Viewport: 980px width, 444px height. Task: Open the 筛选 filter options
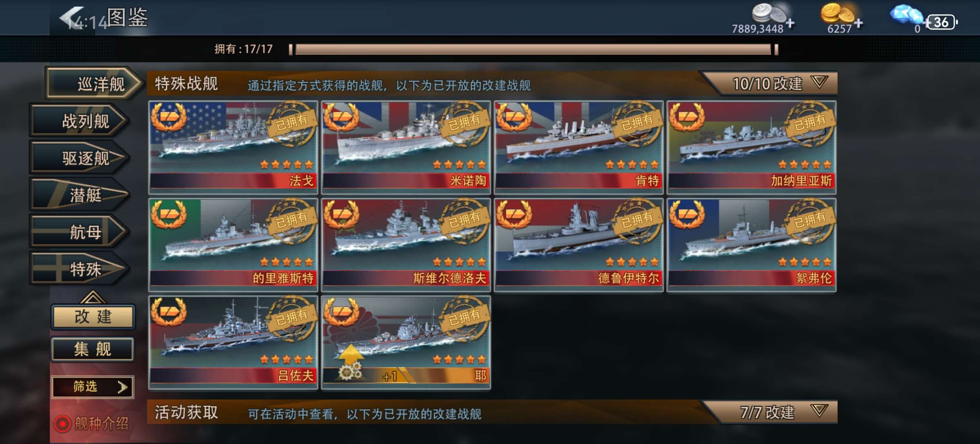point(93,386)
